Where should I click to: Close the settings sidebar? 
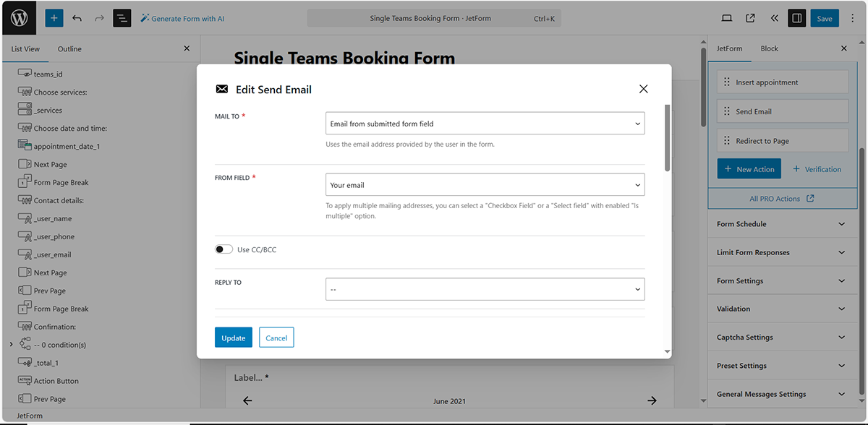pyautogui.click(x=843, y=48)
